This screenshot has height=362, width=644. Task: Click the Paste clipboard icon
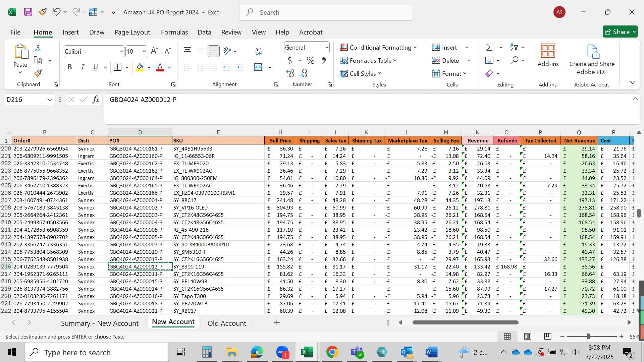[21, 51]
